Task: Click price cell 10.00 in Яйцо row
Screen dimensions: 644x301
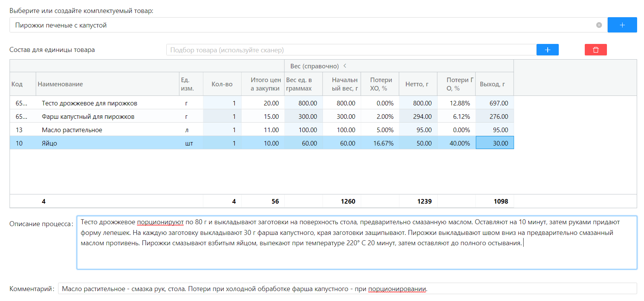Action: (x=263, y=143)
